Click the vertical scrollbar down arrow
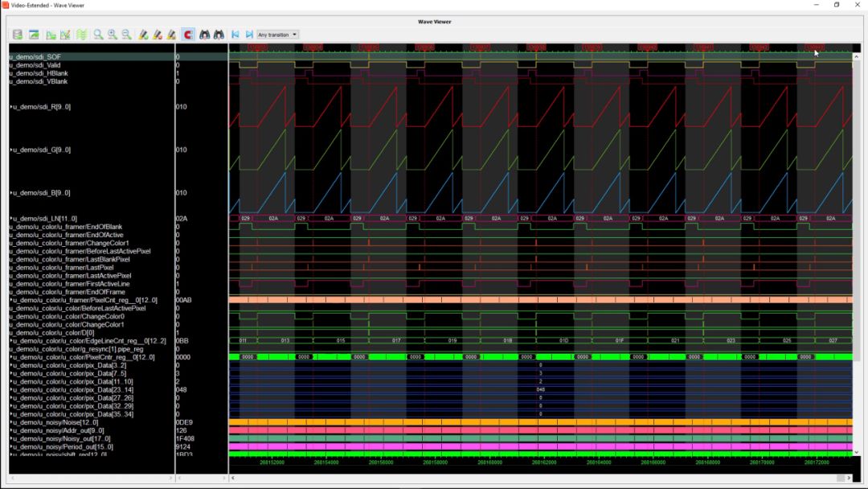 857,453
